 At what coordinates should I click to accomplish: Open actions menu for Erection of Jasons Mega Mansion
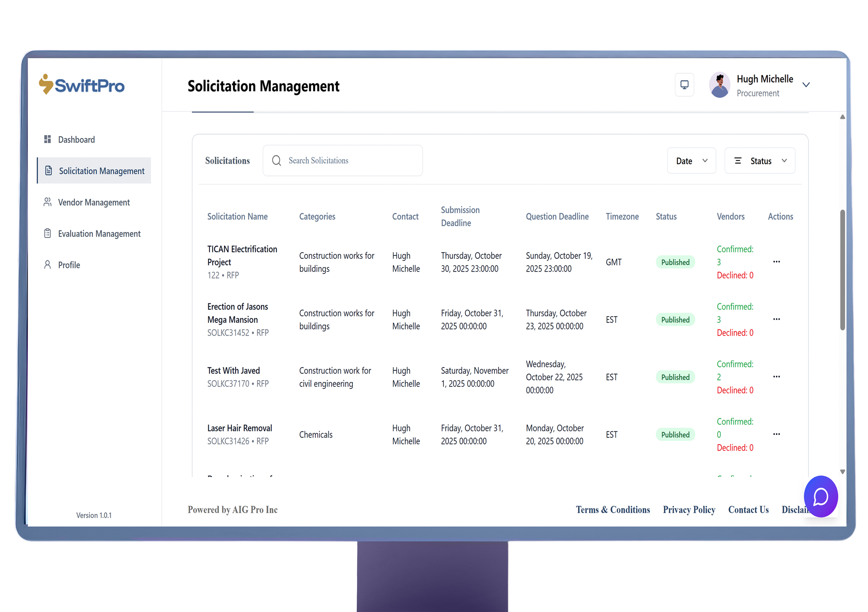[776, 319]
